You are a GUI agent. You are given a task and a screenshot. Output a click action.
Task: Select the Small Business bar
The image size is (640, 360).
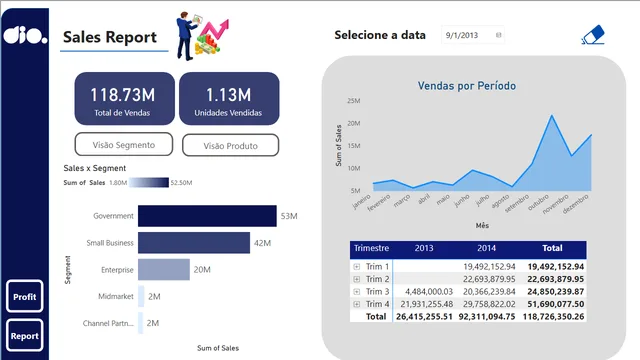click(194, 243)
